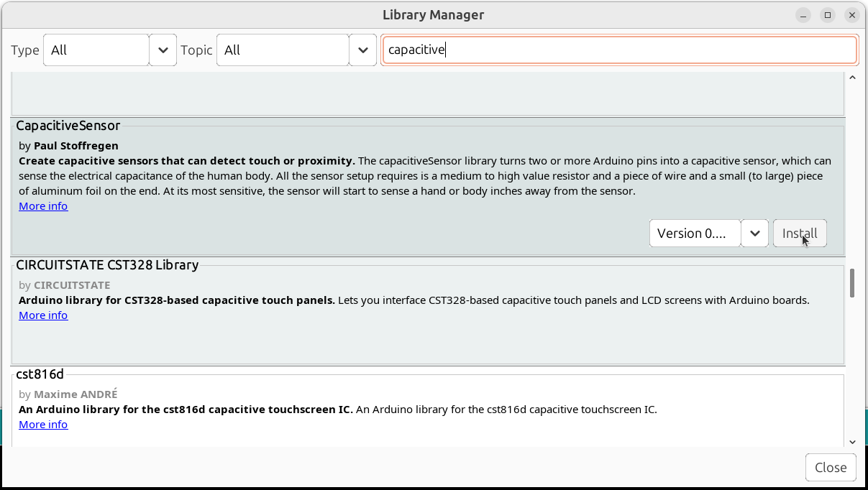Screen dimensions: 868x490
Task: Focus the search field containing "capacitive"
Action: point(618,50)
